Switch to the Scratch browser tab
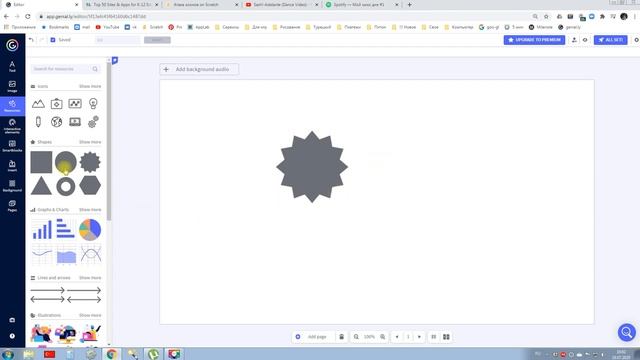 point(200,4)
